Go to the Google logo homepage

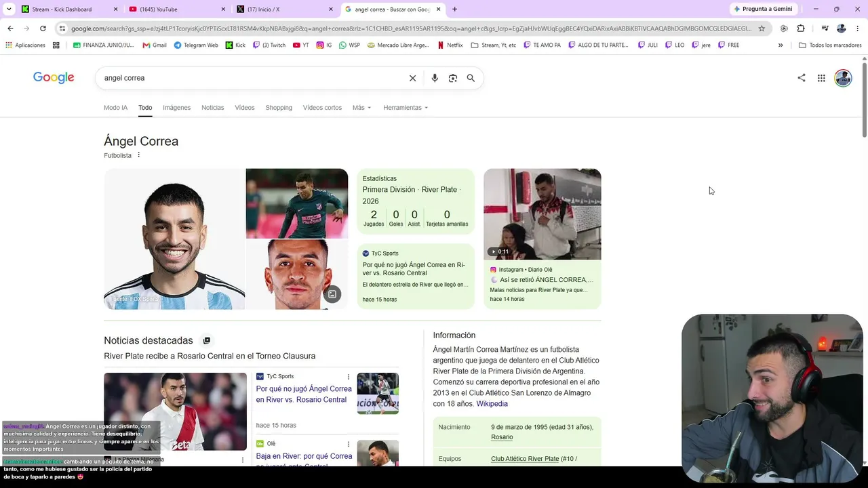[54, 78]
